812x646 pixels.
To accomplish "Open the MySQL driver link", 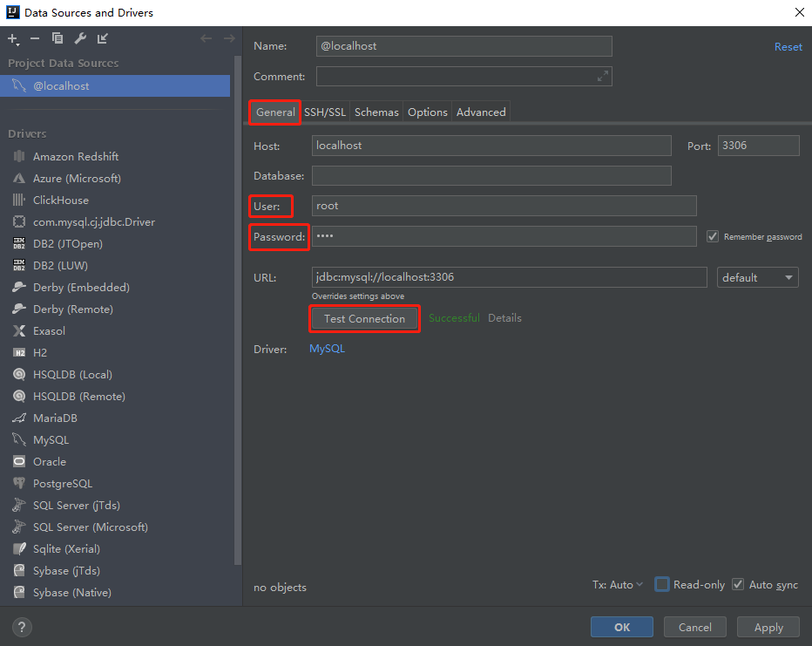I will click(x=327, y=349).
